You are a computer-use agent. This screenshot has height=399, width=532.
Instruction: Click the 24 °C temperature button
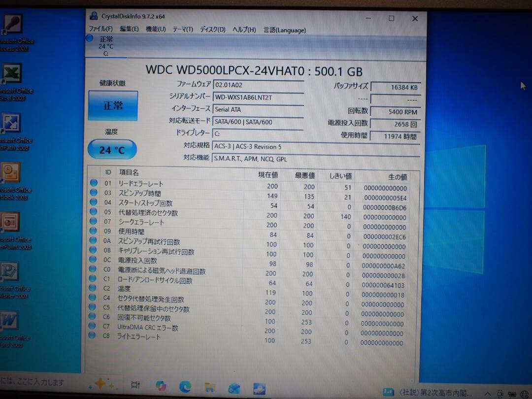(112, 149)
